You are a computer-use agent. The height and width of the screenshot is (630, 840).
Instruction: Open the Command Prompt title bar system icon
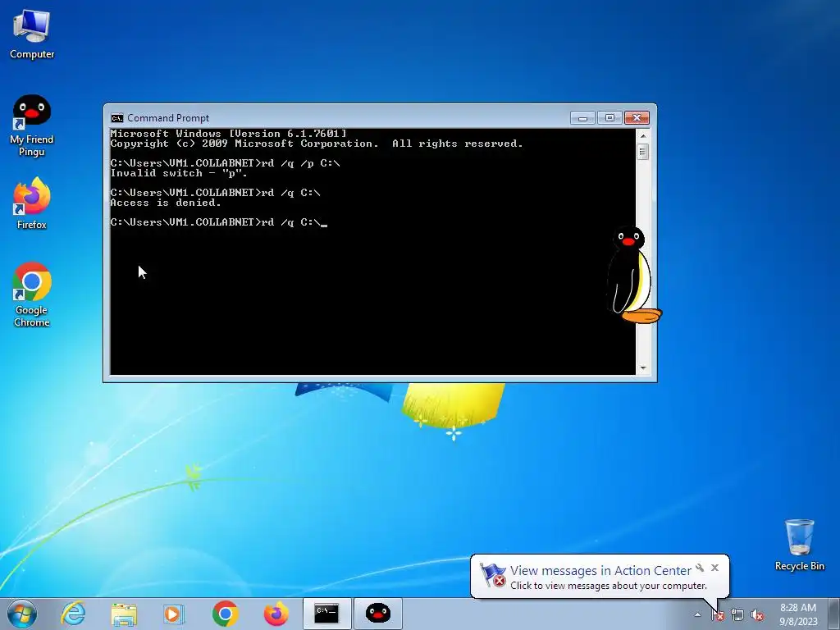click(x=116, y=118)
